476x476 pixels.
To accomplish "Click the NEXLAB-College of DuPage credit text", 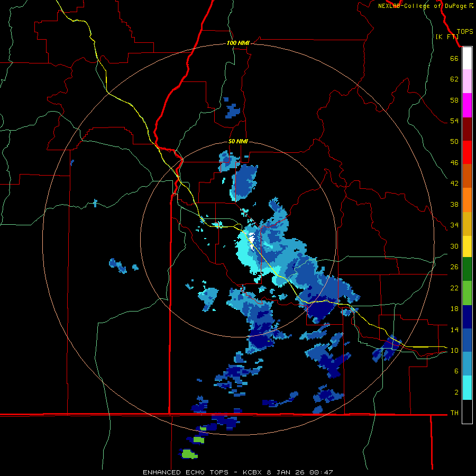I will [x=422, y=6].
